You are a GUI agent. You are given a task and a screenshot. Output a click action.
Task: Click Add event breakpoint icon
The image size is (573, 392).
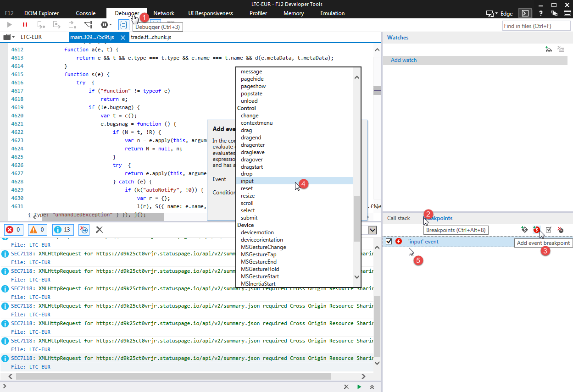(536, 230)
